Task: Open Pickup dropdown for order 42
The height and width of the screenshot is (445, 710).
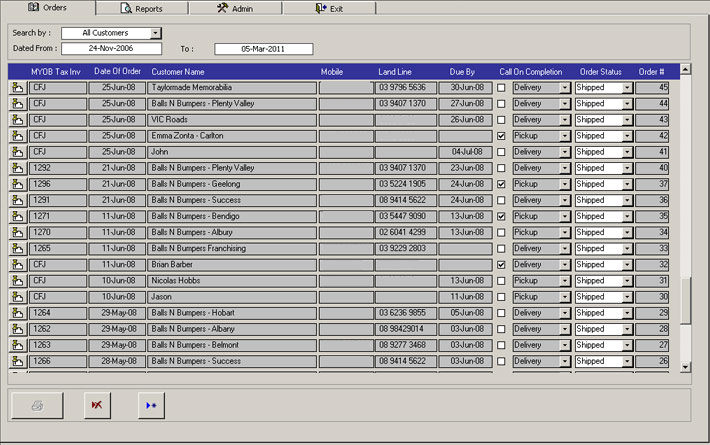Action: click(x=565, y=136)
